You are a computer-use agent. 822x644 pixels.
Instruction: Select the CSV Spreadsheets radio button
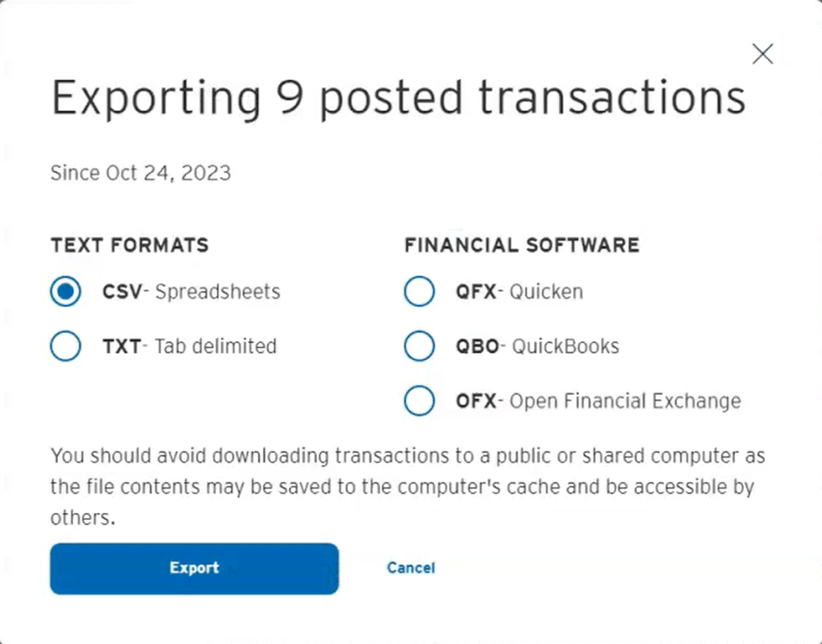(65, 291)
